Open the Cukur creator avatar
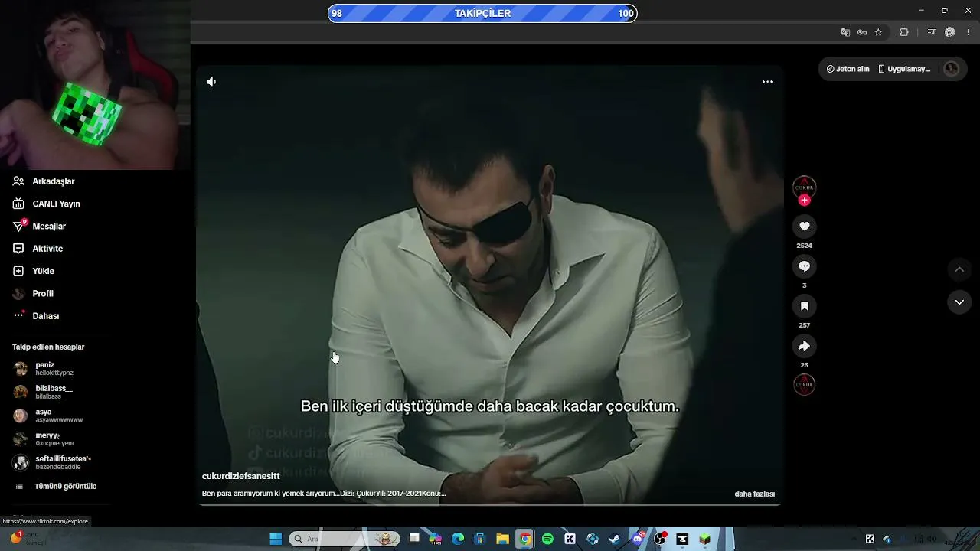The width and height of the screenshot is (980, 551). coord(804,187)
